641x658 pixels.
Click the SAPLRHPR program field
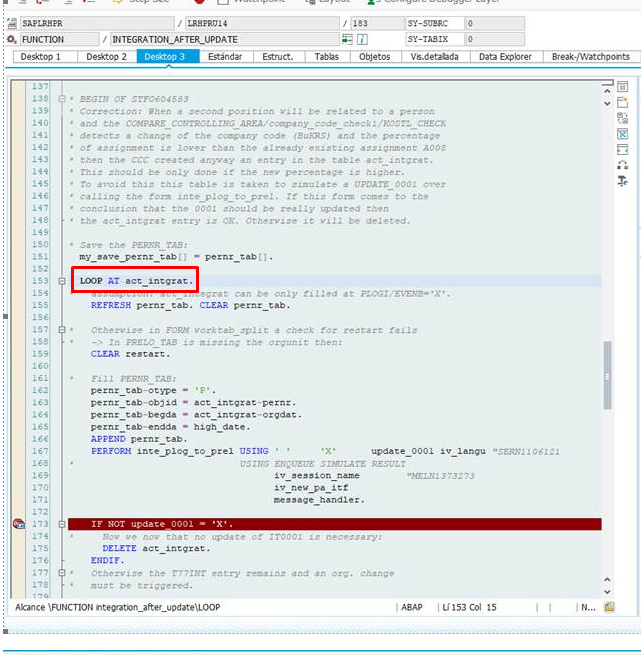(x=97, y=24)
